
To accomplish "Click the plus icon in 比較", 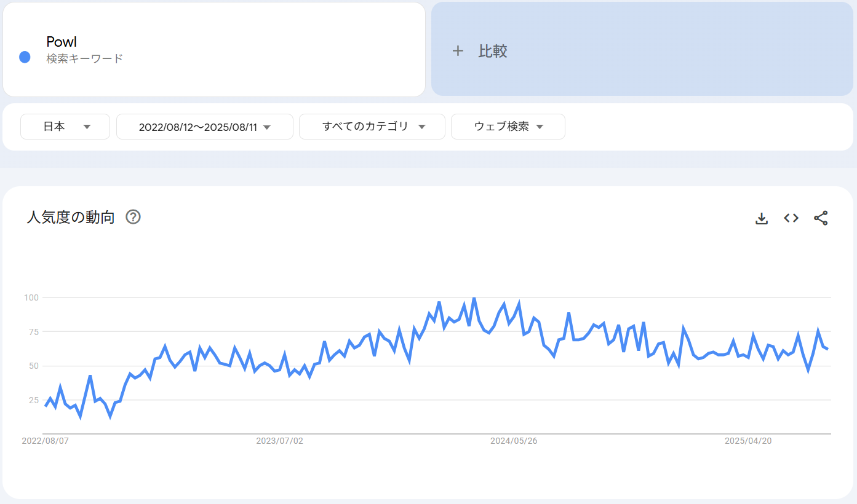I will pyautogui.click(x=458, y=51).
